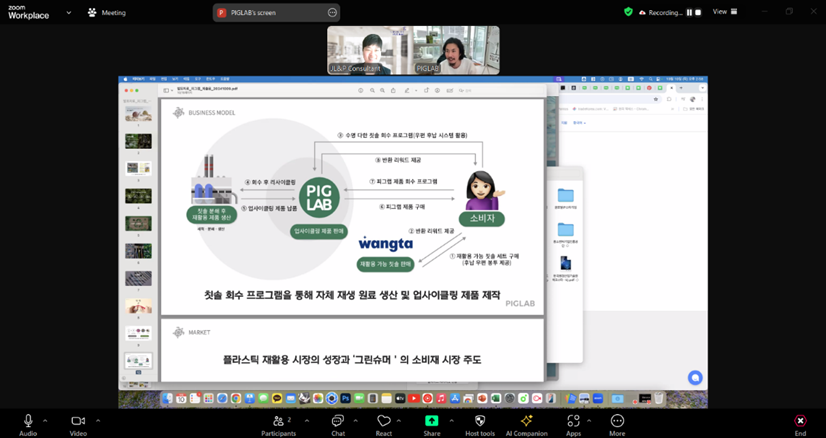Expand share options arrow next to Share
Screen dimensions: 826x438
(x=451, y=421)
